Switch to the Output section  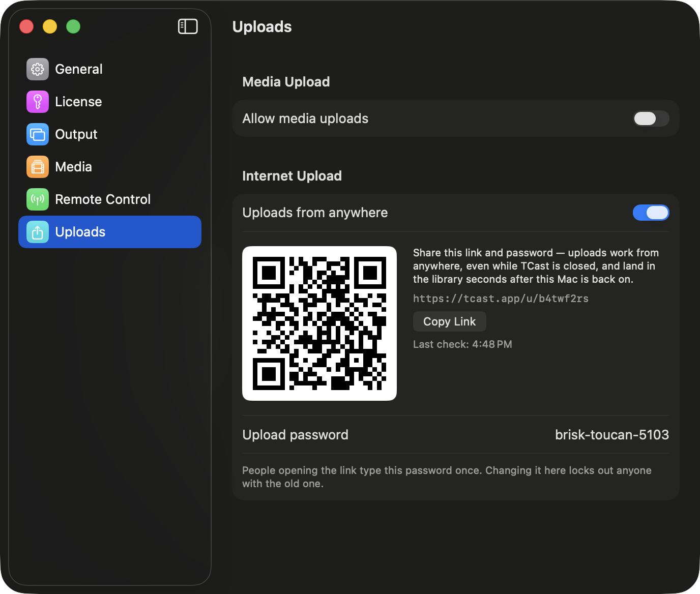coord(110,134)
